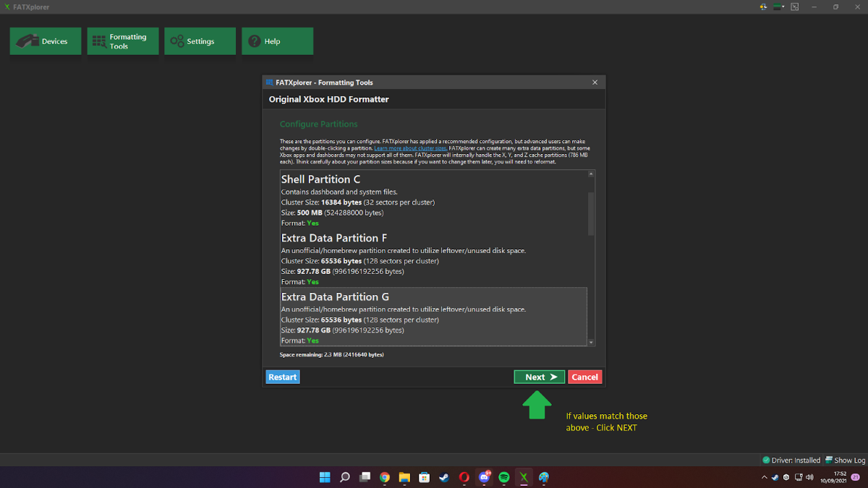Screen dimensions: 868x488
Task: Open the Formatting Tools section
Action: coord(123,41)
